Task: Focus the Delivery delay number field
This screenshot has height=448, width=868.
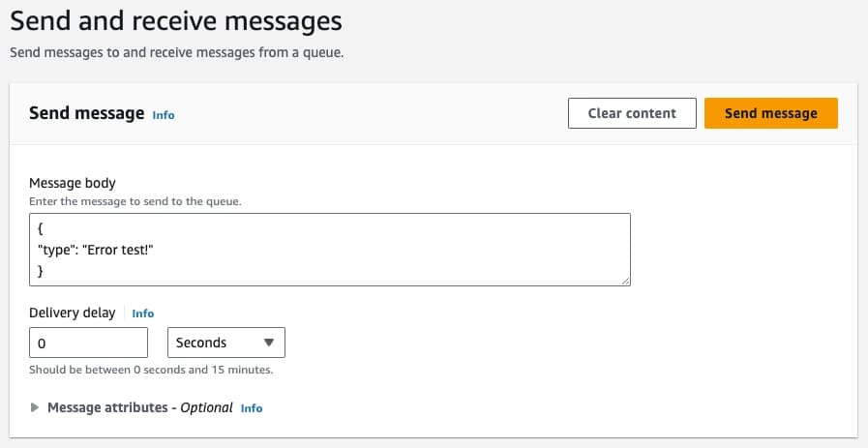Action: click(88, 343)
